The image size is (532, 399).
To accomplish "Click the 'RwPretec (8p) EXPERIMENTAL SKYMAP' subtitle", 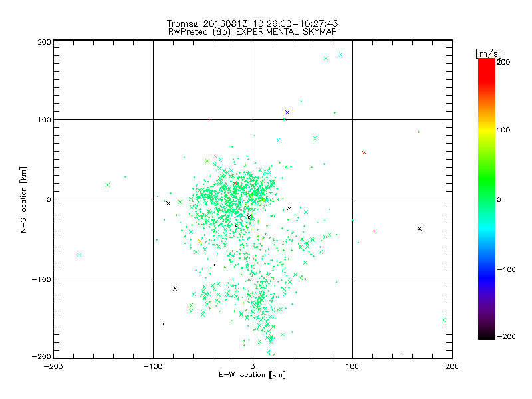I will 253,32.
